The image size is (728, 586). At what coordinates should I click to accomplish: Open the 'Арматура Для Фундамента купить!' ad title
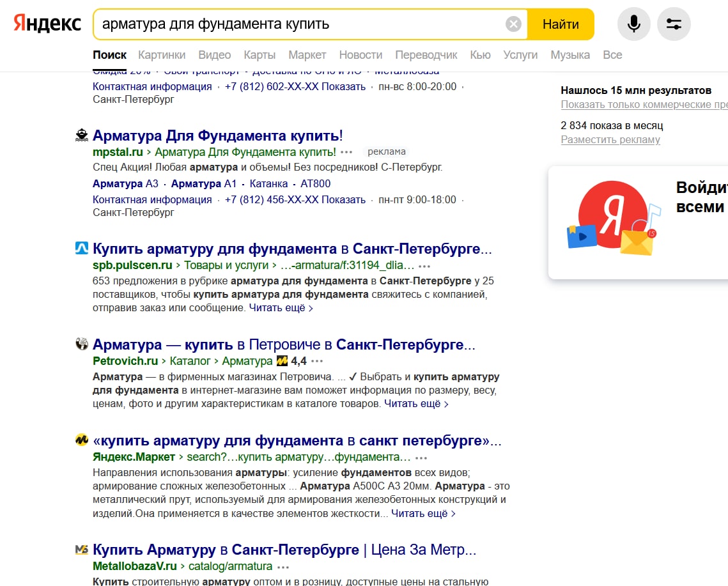[x=218, y=135]
